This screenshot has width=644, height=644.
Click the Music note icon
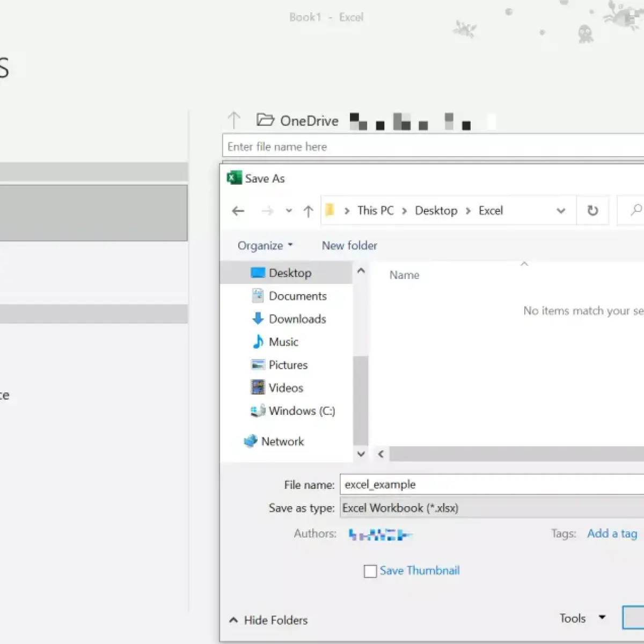tap(258, 341)
